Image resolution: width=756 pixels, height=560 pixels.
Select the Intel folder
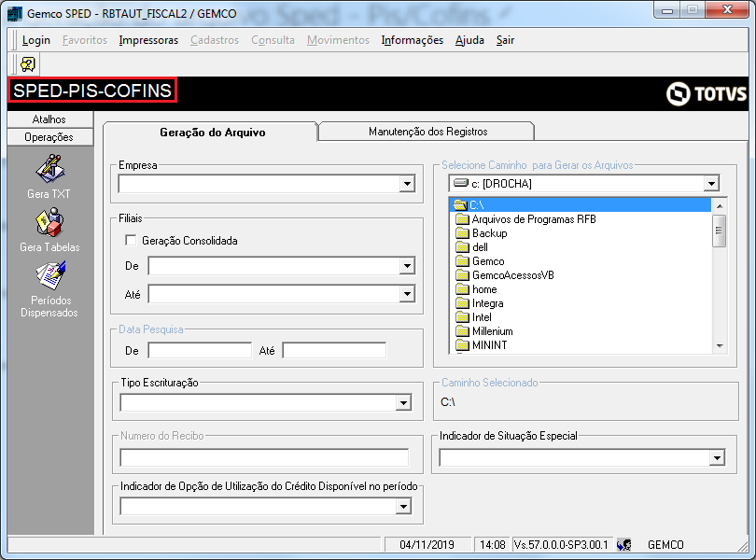[x=474, y=317]
